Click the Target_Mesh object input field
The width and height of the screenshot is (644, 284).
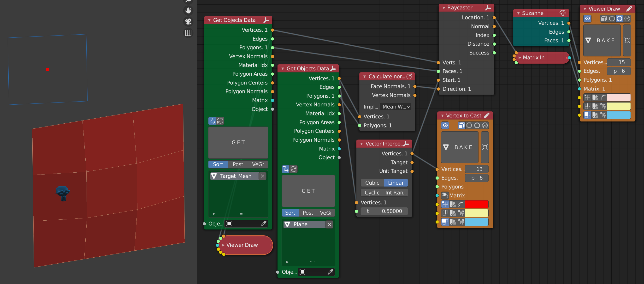pos(235,175)
